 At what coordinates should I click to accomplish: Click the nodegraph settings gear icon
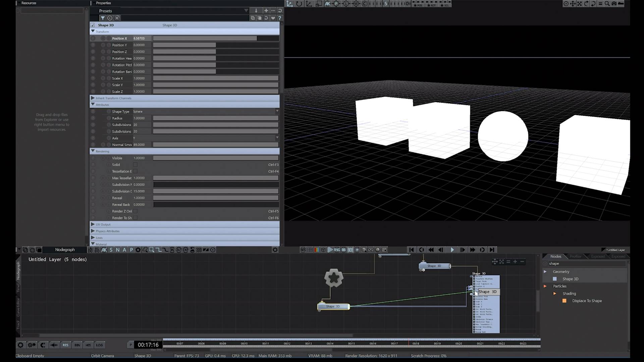click(275, 250)
